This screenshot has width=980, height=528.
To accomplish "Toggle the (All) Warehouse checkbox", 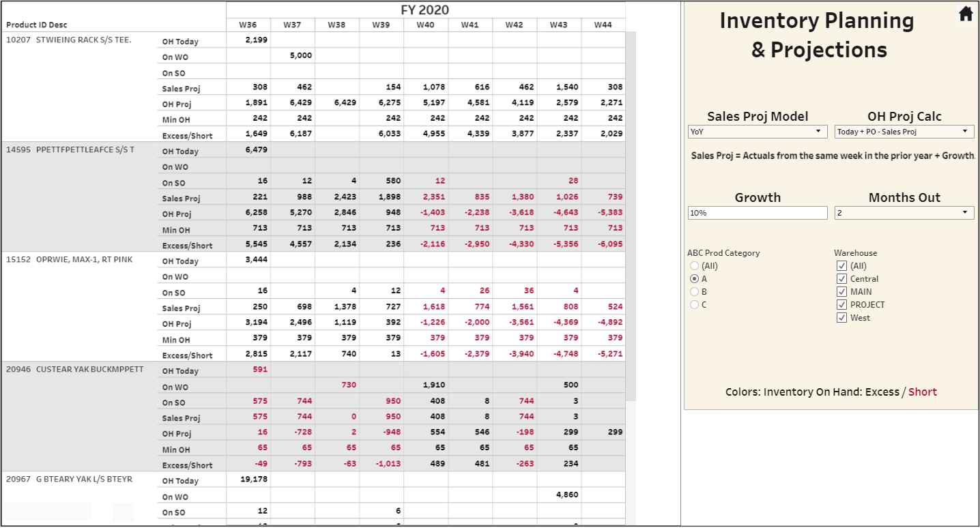I will click(842, 266).
